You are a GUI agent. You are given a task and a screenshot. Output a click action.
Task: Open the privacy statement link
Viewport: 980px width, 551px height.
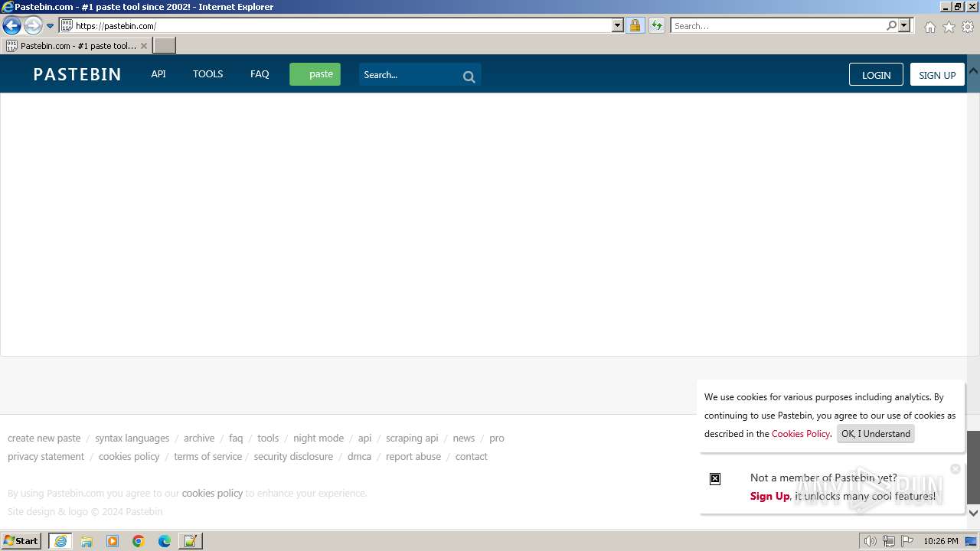[x=46, y=457]
